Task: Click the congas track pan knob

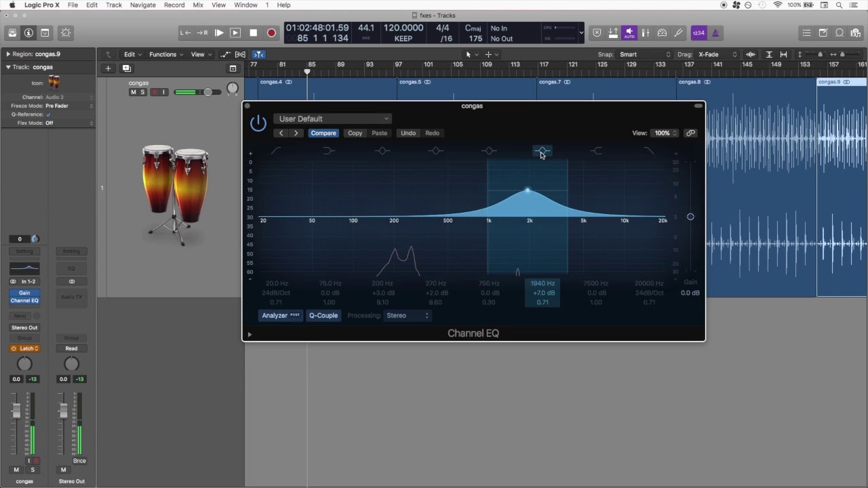Action: 233,88
